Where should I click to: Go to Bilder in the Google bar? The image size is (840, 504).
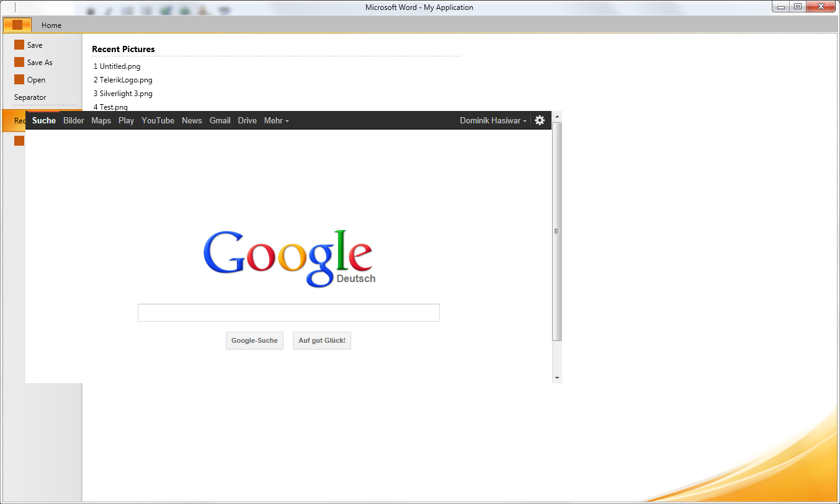(x=74, y=120)
